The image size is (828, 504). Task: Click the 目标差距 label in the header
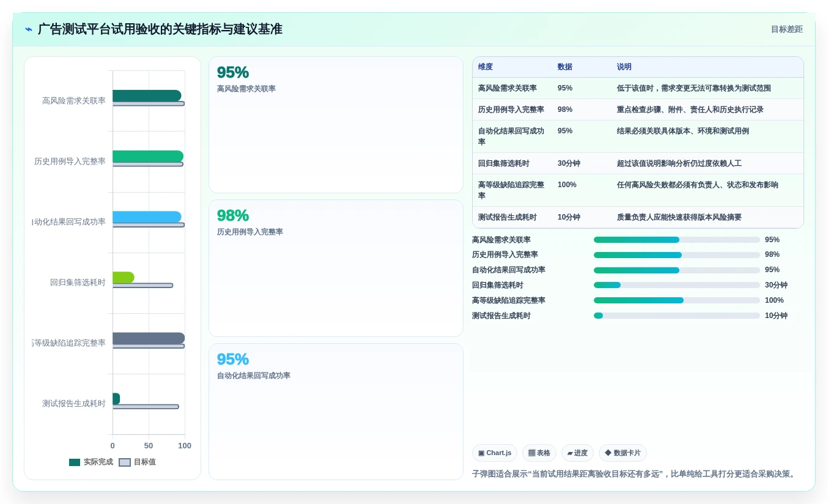point(786,29)
